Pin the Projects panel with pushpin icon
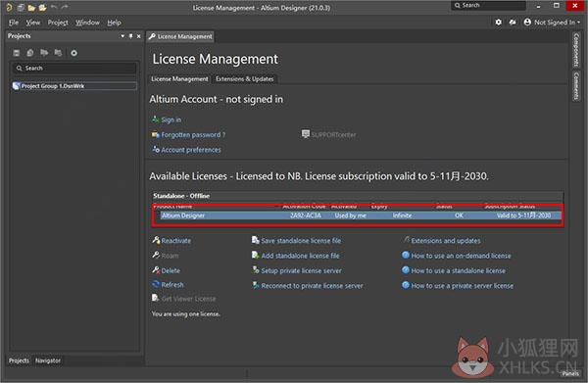 click(131, 36)
